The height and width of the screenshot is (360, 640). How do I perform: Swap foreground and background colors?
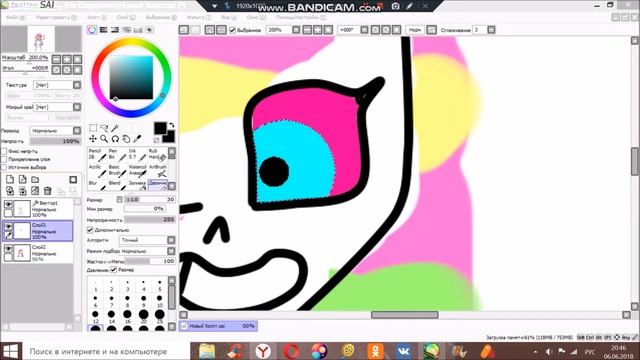[x=172, y=125]
